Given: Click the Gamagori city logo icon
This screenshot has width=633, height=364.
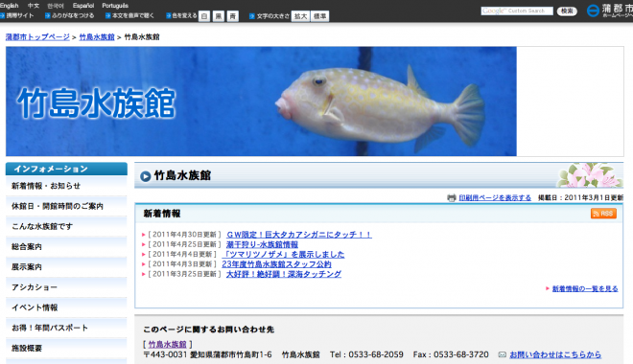Looking at the screenshot, I should point(593,11).
